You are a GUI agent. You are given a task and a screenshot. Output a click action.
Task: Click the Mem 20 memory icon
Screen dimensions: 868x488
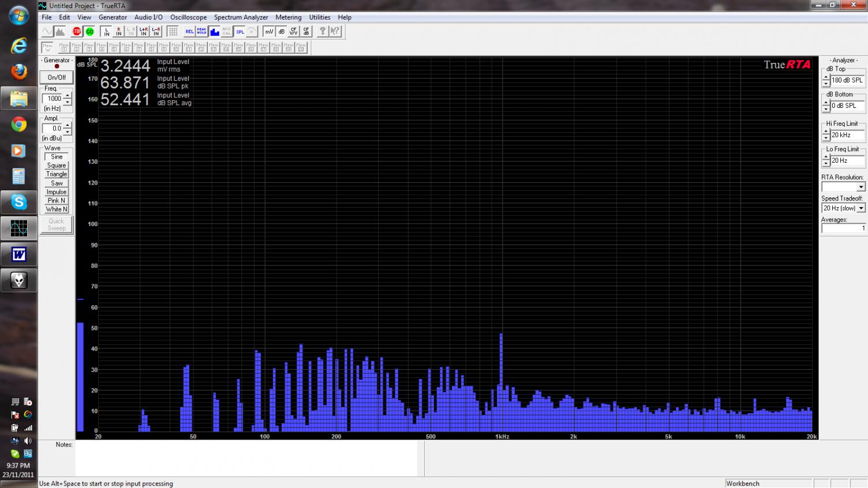[x=301, y=47]
